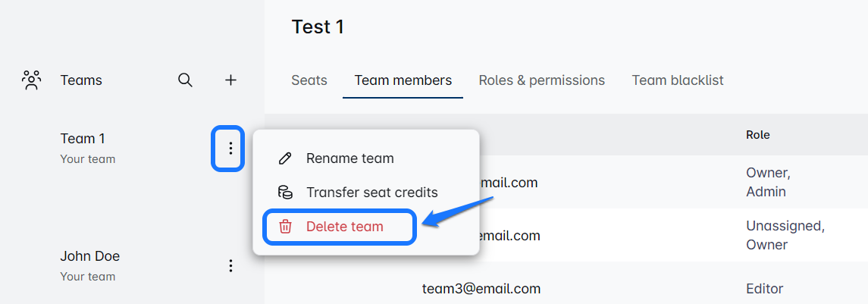The height and width of the screenshot is (304, 868).
Task: Click the "Unassigned, Owner" role cell
Action: pos(785,235)
